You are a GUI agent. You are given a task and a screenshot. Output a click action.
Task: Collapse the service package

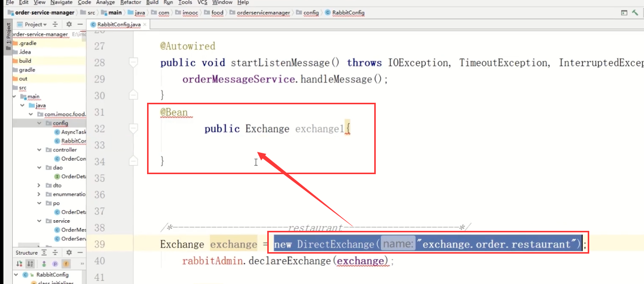[x=40, y=221]
